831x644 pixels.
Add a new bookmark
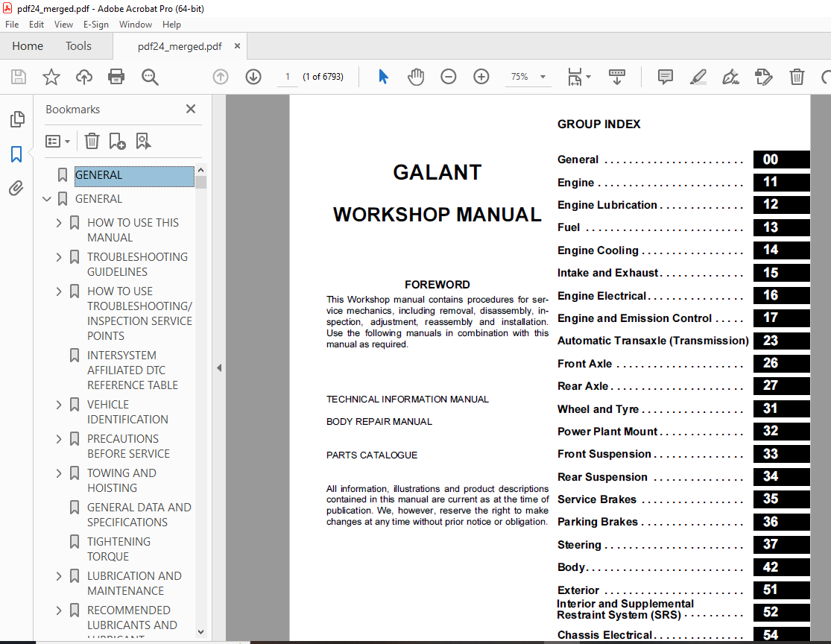point(117,141)
